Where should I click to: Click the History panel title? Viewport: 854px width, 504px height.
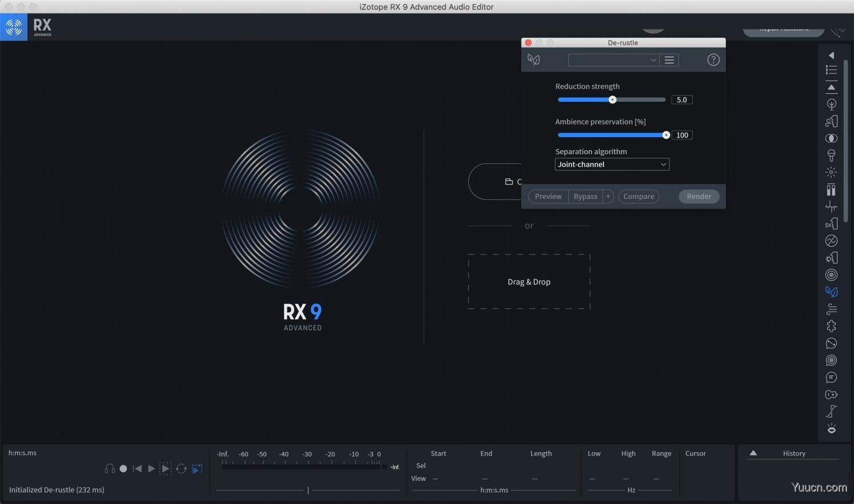[794, 453]
